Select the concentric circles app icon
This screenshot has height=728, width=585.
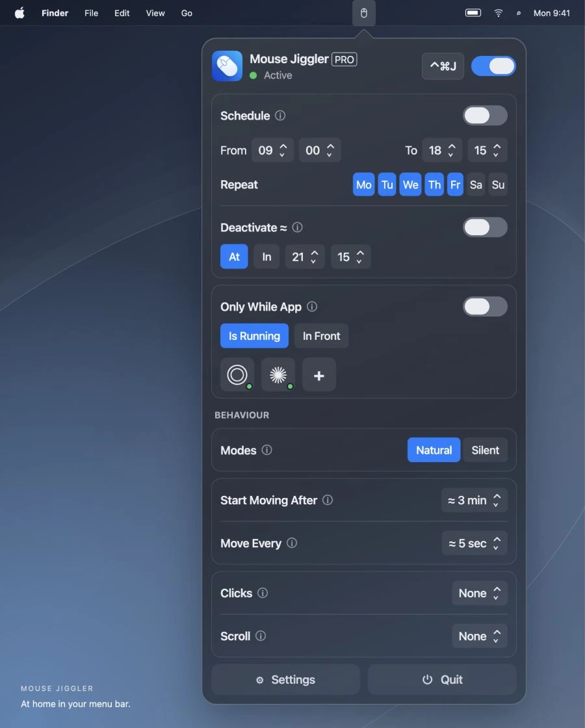tap(237, 374)
